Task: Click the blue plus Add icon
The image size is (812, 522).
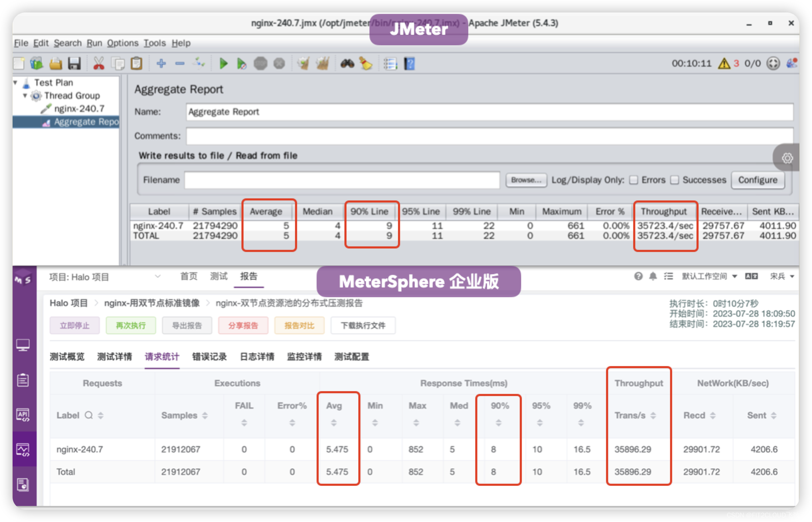Action: 161,64
